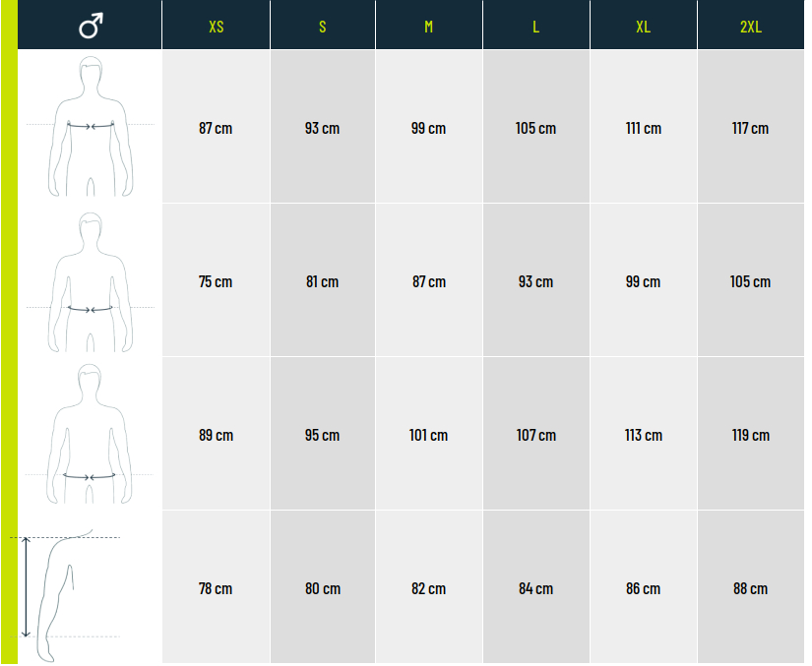
Task: Select the 78 cm arm length cell
Action: 216,589
